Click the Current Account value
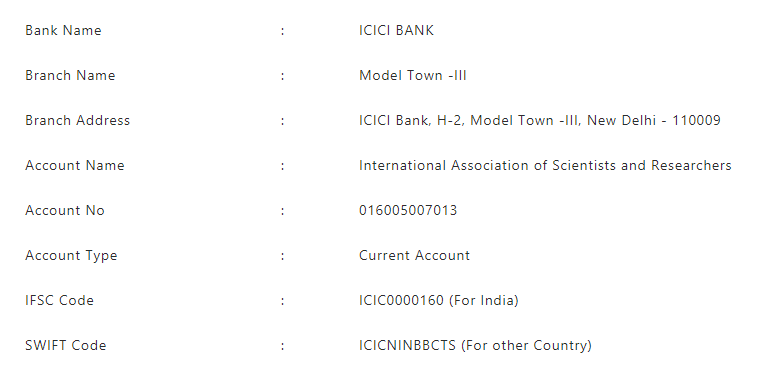 [414, 256]
